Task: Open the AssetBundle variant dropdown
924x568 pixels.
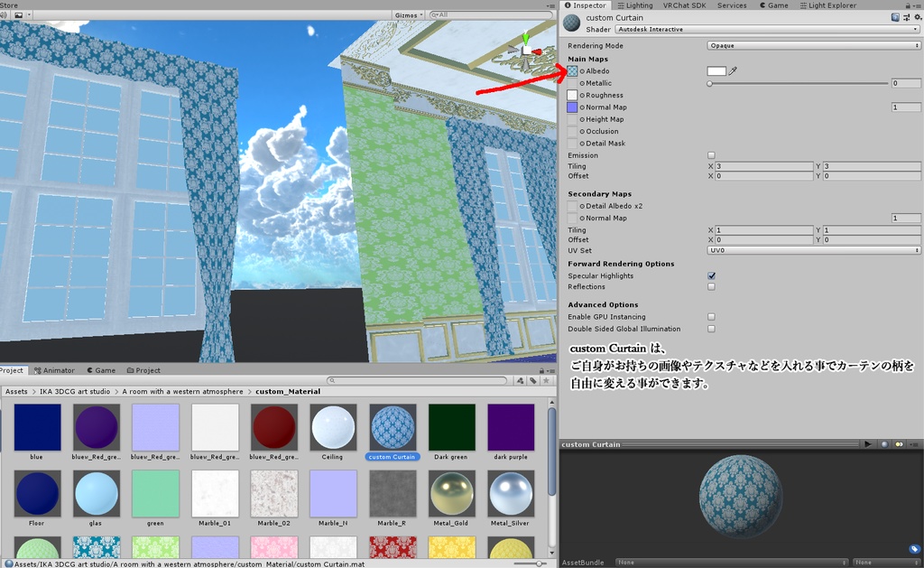Action: pyautogui.click(x=886, y=562)
